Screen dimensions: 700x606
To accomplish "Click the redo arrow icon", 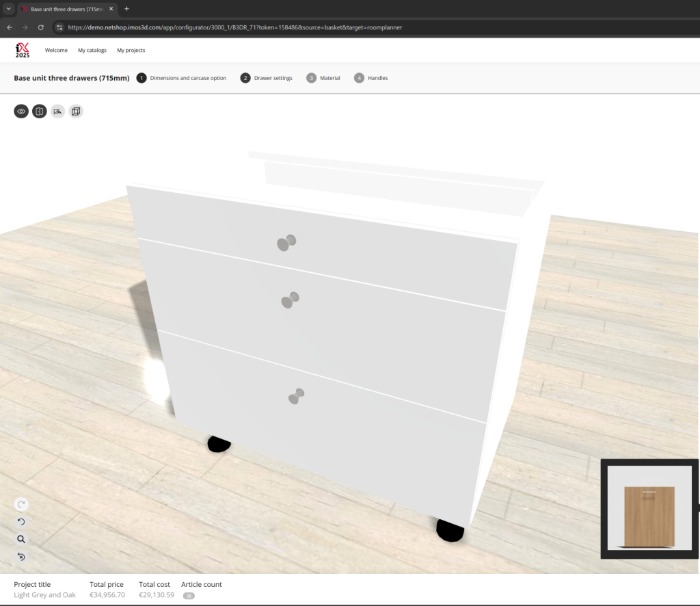I will 21,504.
